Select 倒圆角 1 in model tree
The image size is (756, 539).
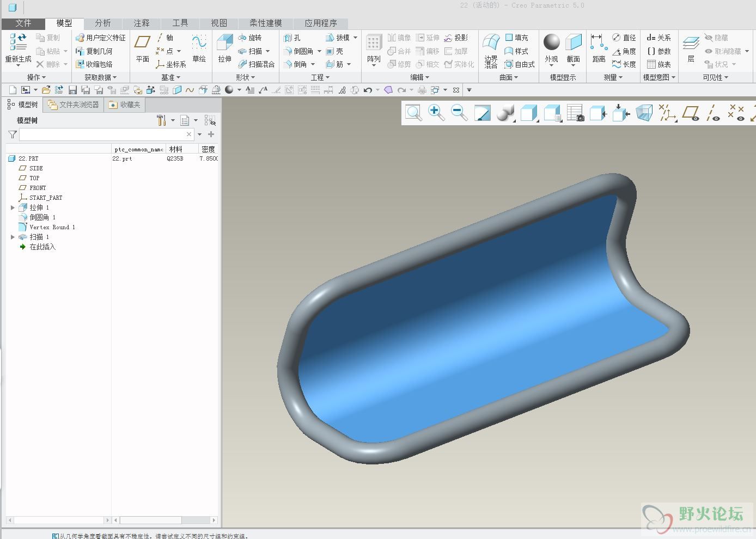click(42, 217)
